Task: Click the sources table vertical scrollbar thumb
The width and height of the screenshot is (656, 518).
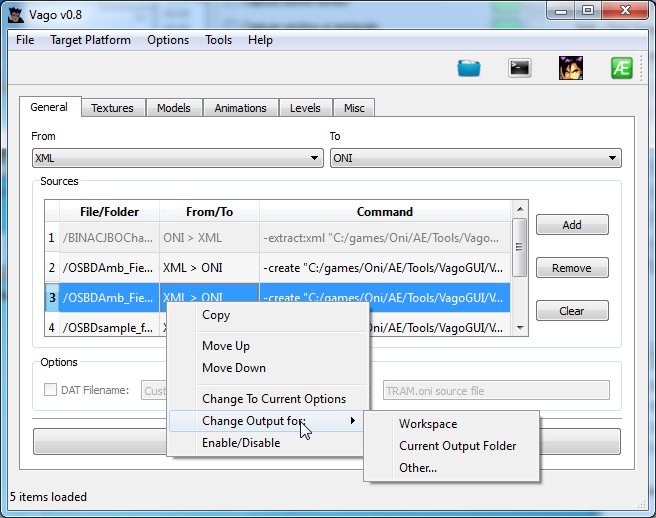Action: pyautogui.click(x=520, y=247)
